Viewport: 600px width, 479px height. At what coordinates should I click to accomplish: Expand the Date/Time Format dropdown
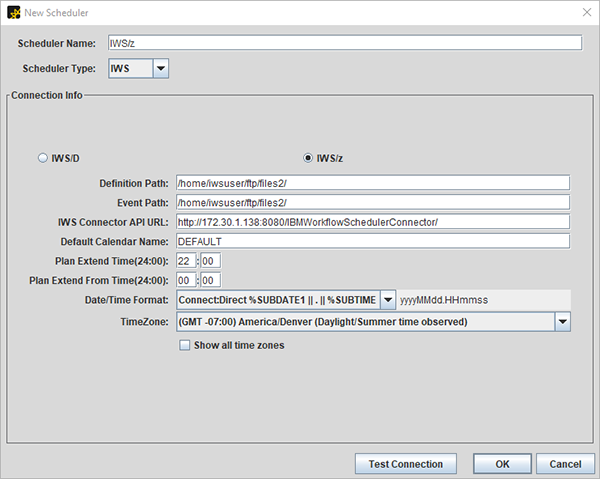[x=388, y=300]
